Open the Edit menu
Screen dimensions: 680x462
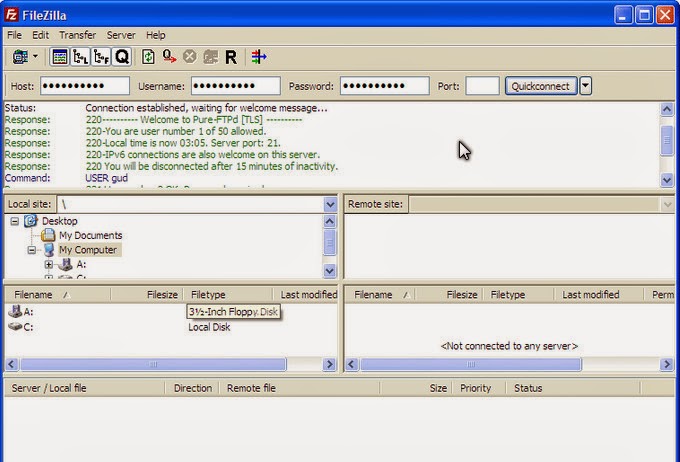(40, 35)
